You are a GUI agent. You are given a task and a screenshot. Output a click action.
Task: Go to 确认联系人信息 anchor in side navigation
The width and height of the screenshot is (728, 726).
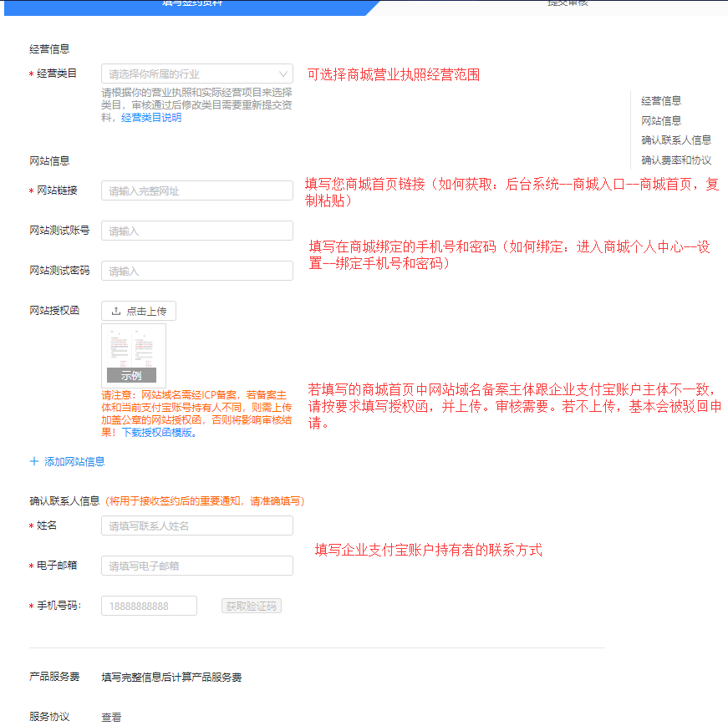[x=676, y=140]
